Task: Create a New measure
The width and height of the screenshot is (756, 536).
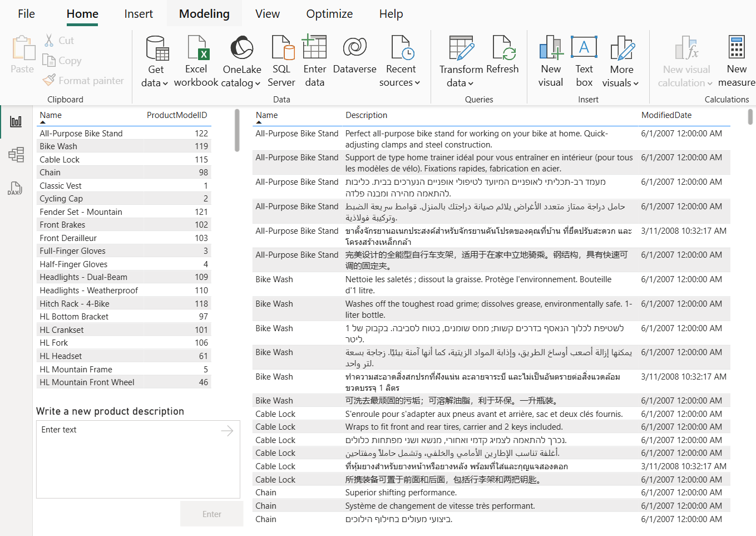Action: (736, 60)
